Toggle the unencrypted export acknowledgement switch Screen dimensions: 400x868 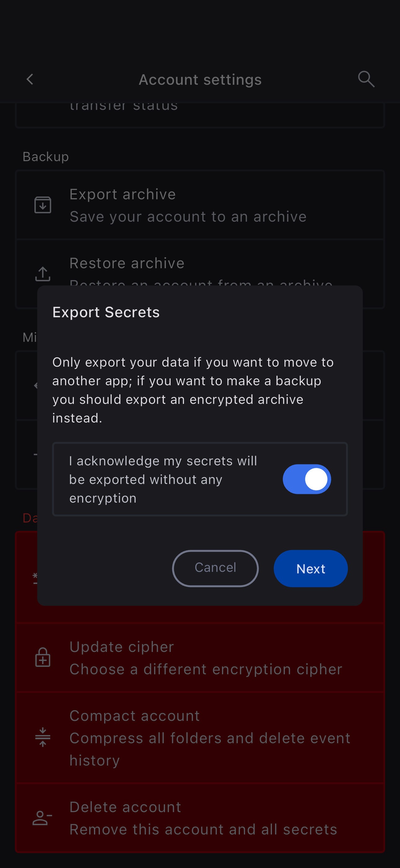click(307, 479)
